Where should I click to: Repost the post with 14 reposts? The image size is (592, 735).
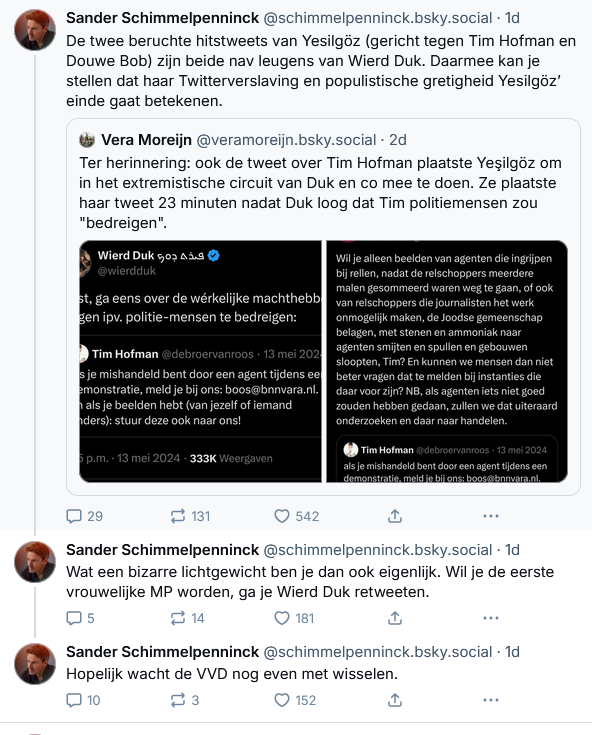click(x=187, y=618)
